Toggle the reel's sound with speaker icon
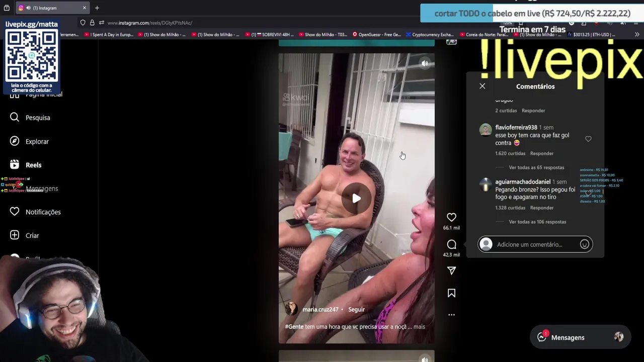Viewport: 644px width, 362px height. [425, 63]
